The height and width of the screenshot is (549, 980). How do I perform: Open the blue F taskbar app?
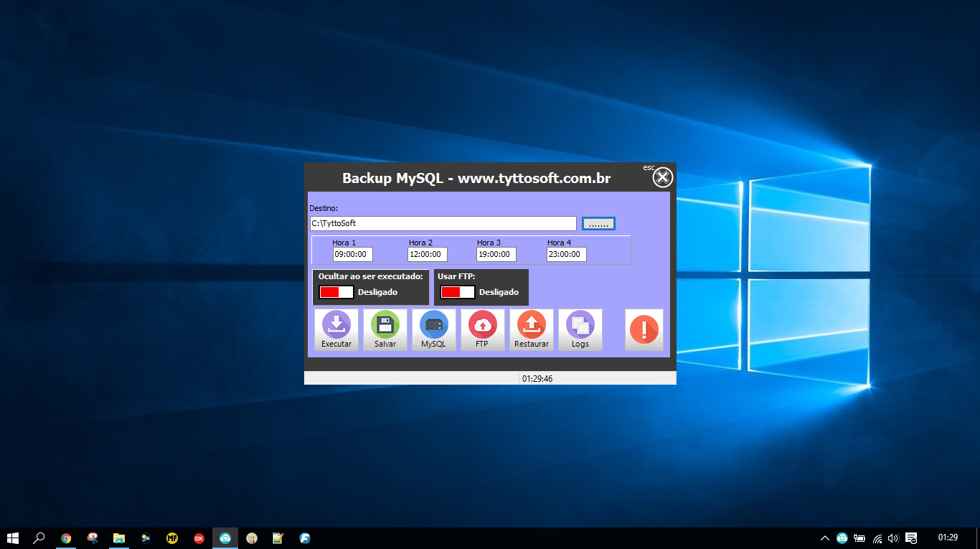point(305,538)
